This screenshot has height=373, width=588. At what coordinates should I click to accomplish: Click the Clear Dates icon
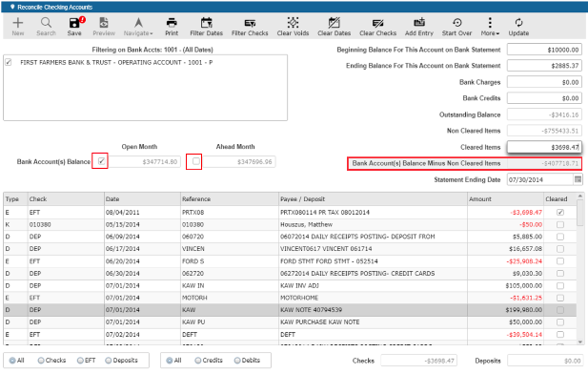click(335, 27)
